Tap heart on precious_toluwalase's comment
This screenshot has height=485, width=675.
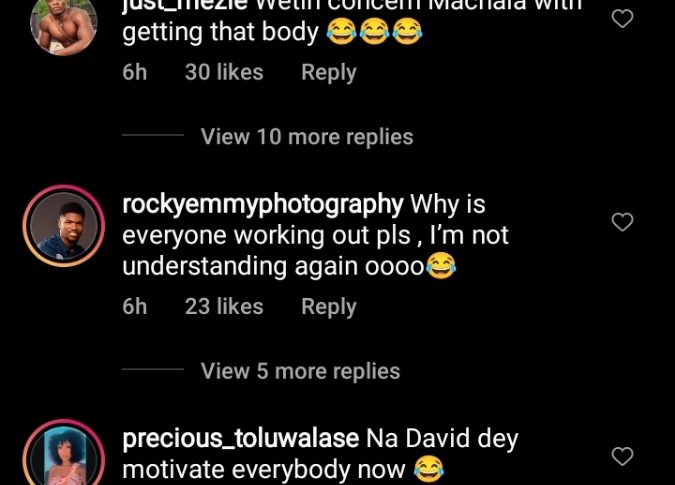(x=622, y=457)
